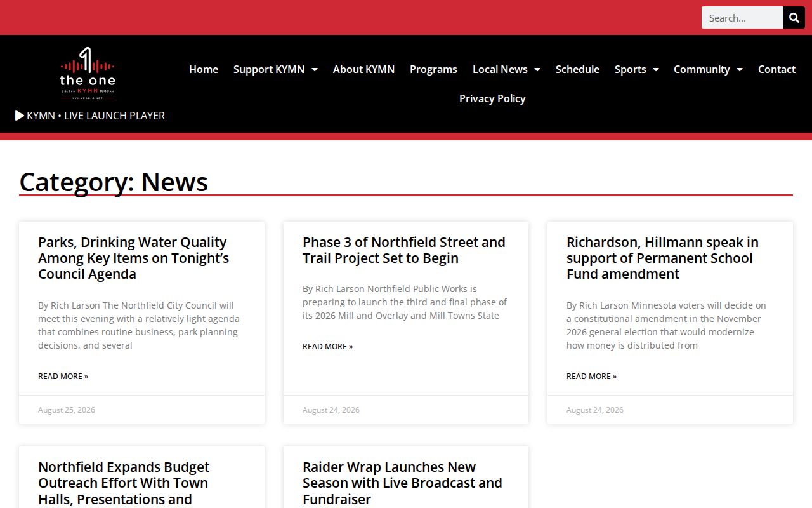Click Read More under the council agenda post

[x=63, y=376]
